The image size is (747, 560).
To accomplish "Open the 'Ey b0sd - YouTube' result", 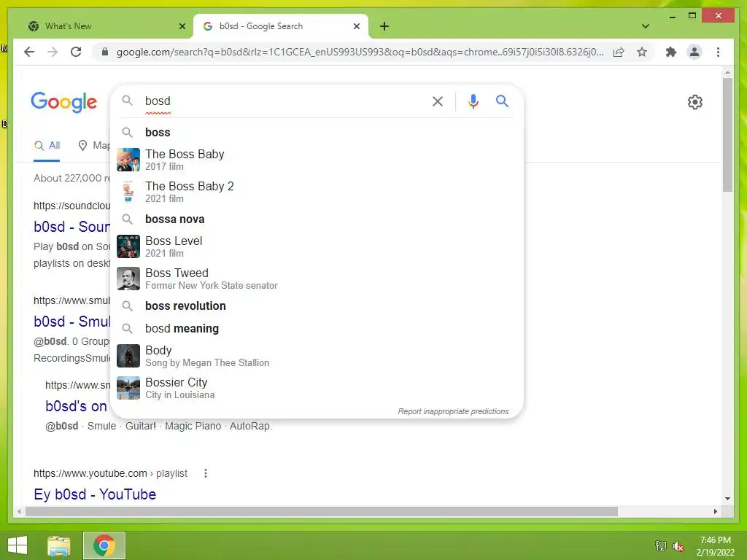I will pyautogui.click(x=95, y=494).
